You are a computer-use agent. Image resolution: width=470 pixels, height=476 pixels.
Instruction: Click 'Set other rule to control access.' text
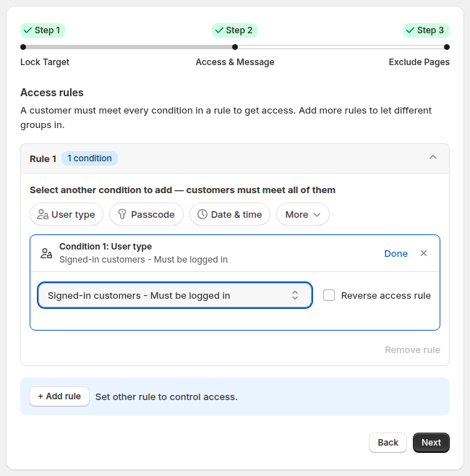coord(166,396)
